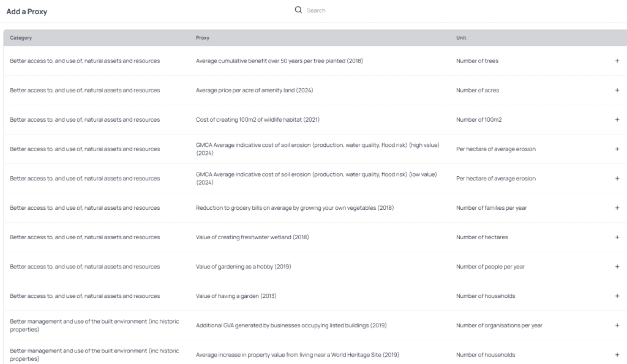Add the World Heritage Site property proxy
Screen dimensions: 627x364
point(617,355)
